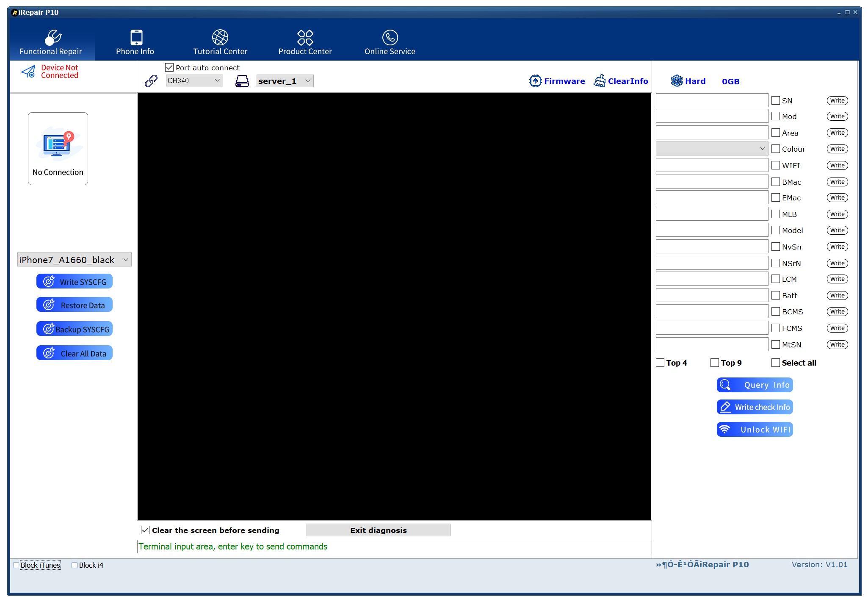The image size is (868, 602).
Task: Click the Write button for BMac
Action: 838,182
